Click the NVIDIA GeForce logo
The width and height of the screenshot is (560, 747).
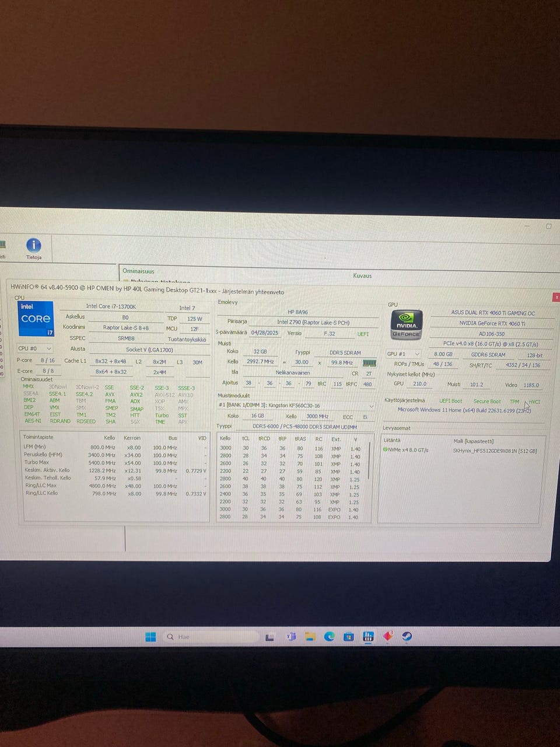[x=407, y=325]
